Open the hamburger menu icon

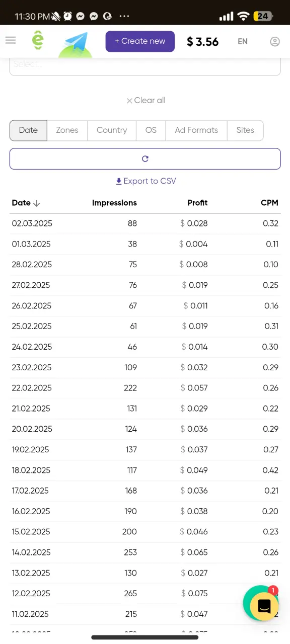11,40
